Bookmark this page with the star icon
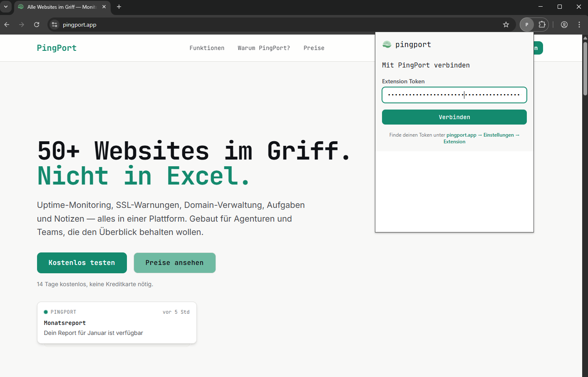 (x=506, y=25)
